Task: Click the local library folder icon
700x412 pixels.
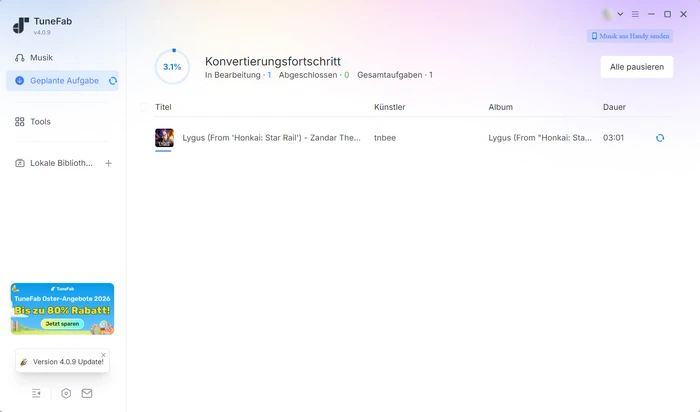Action: tap(20, 163)
